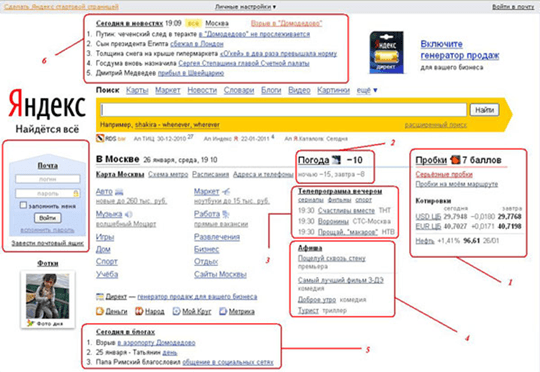Viewport: 540px width, 372px height.
Task: Click the Мой Круг icon
Action: (176, 311)
